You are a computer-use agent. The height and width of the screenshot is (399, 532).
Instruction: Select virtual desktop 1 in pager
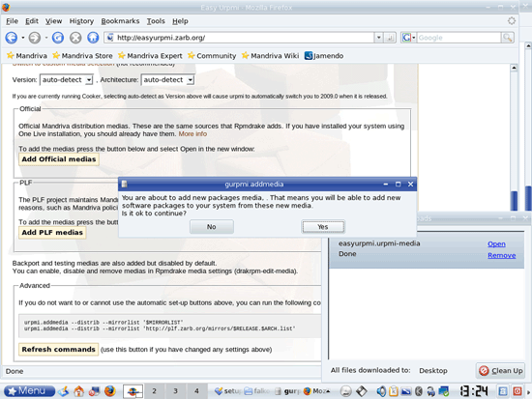(133, 391)
